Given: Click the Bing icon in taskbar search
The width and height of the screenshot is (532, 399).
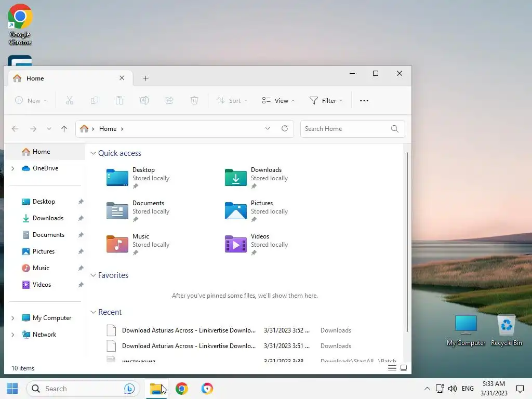Looking at the screenshot, I should coord(129,389).
